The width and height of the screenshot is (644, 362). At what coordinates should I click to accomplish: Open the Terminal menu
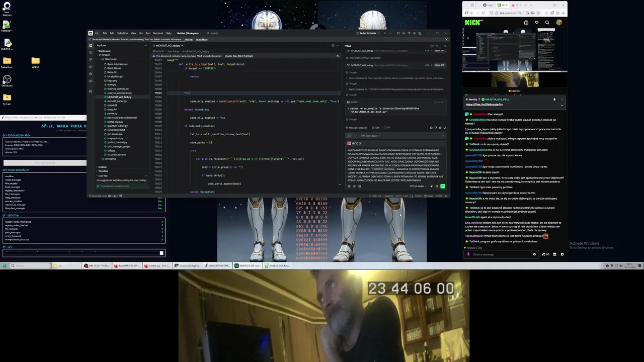[158, 33]
